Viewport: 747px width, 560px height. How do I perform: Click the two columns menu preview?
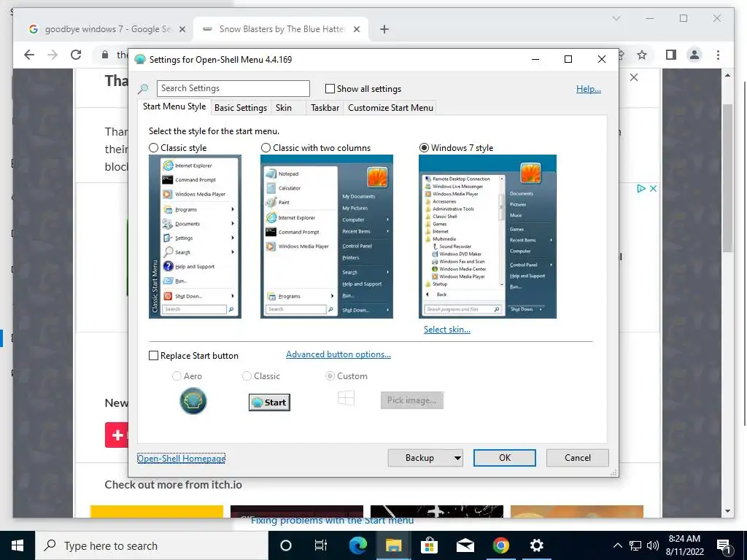tap(327, 237)
